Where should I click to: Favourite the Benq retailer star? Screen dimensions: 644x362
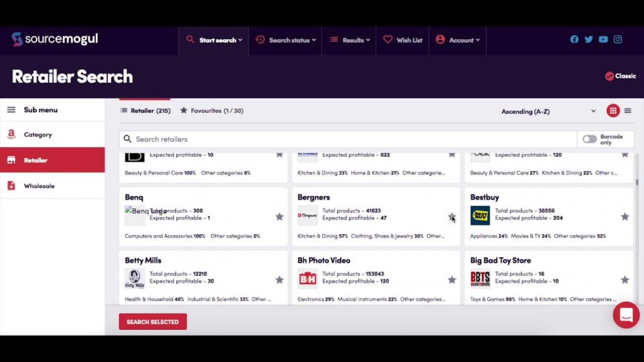(x=279, y=217)
